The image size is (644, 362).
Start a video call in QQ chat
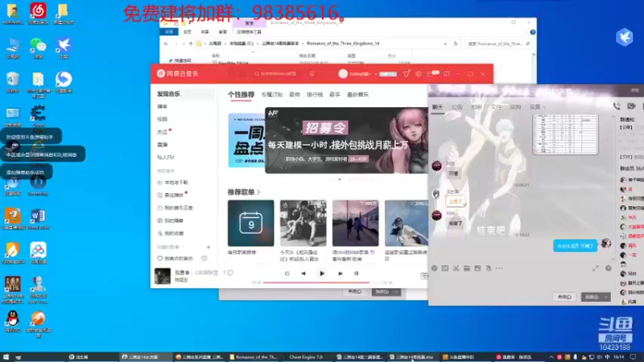(631, 107)
